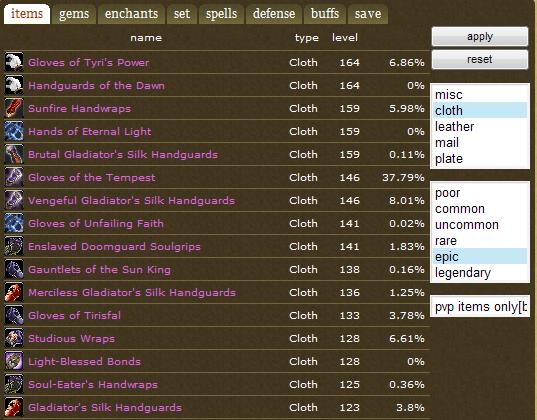
Task: Click the Merciless Gladiator's Silk Handguards icon
Action: [14, 292]
